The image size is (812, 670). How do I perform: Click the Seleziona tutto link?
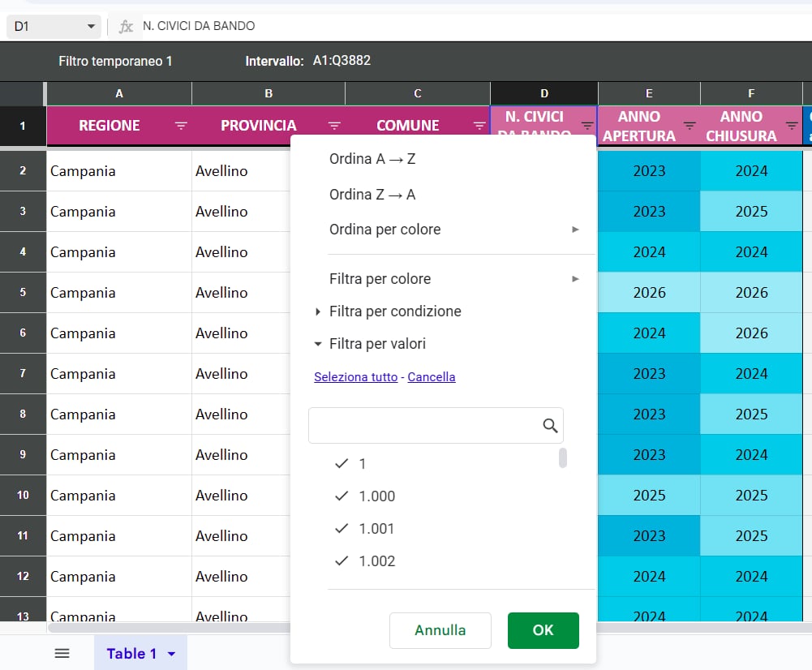click(355, 377)
